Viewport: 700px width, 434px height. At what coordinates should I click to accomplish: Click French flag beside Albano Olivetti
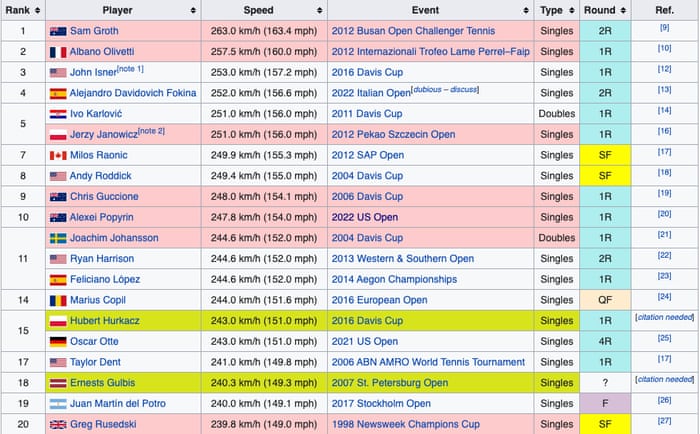pos(58,52)
